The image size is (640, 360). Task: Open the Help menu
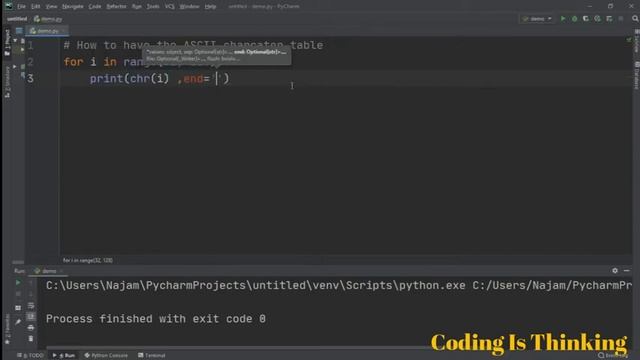click(210, 7)
